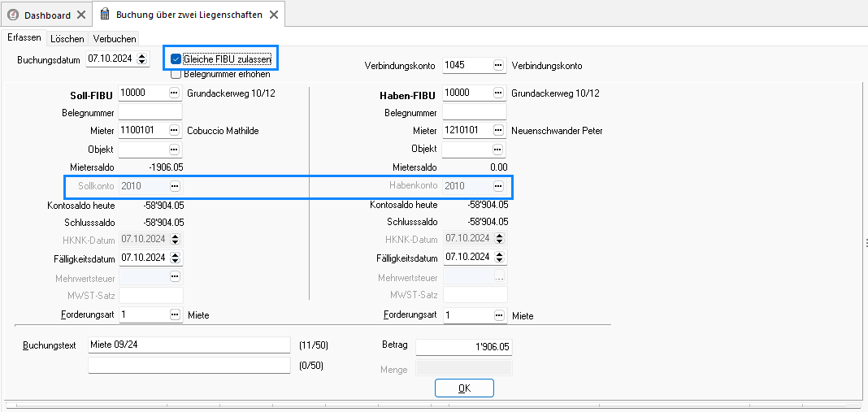This screenshot has height=412, width=868.
Task: Click Buchungstext field containing Miete 09/24
Action: point(189,345)
